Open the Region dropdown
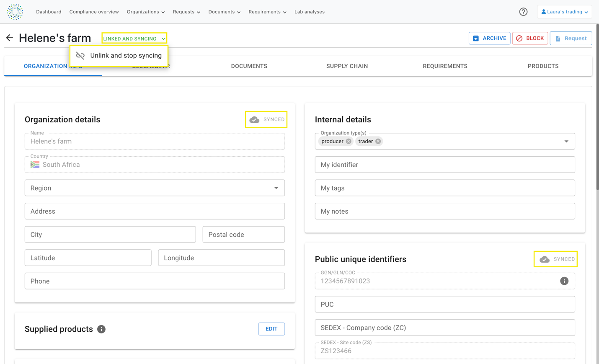Image resolution: width=599 pixels, height=364 pixels. (155, 188)
